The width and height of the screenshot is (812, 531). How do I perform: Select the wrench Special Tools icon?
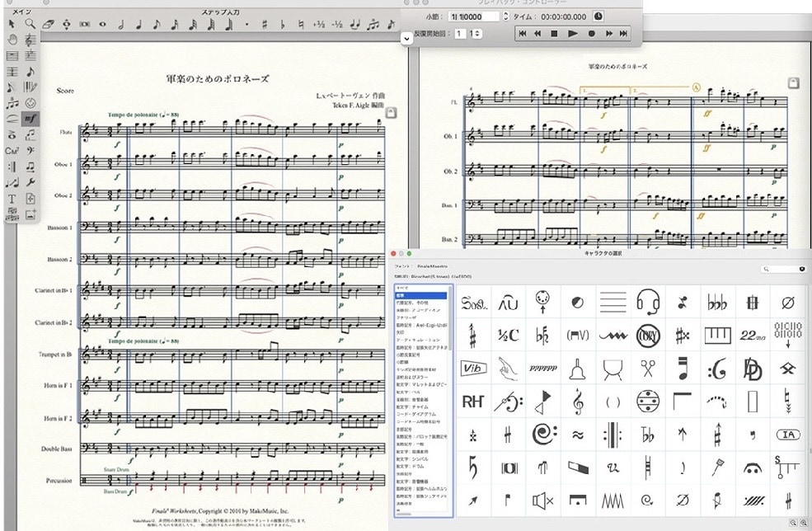click(30, 182)
